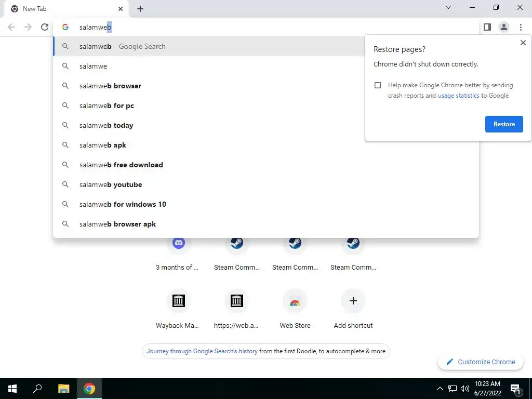The image size is (532, 399).
Task: Click the Google logo in address bar
Action: (x=65, y=27)
